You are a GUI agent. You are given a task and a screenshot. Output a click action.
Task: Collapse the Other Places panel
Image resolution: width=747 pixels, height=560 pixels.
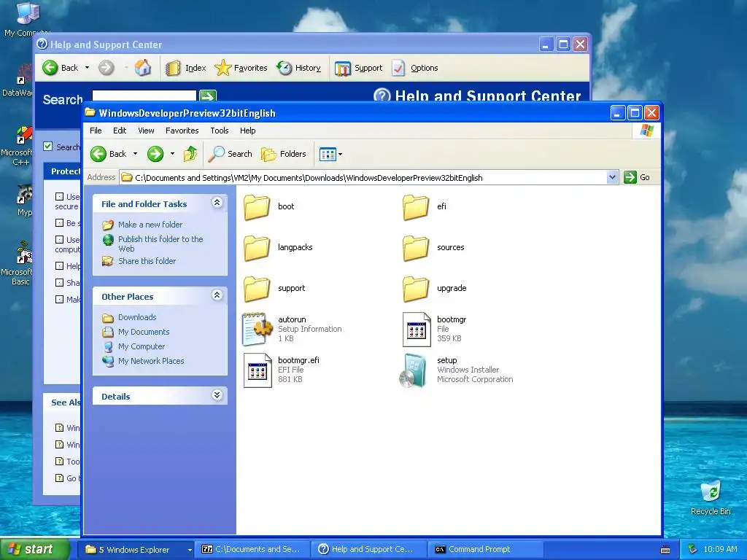pos(217,295)
